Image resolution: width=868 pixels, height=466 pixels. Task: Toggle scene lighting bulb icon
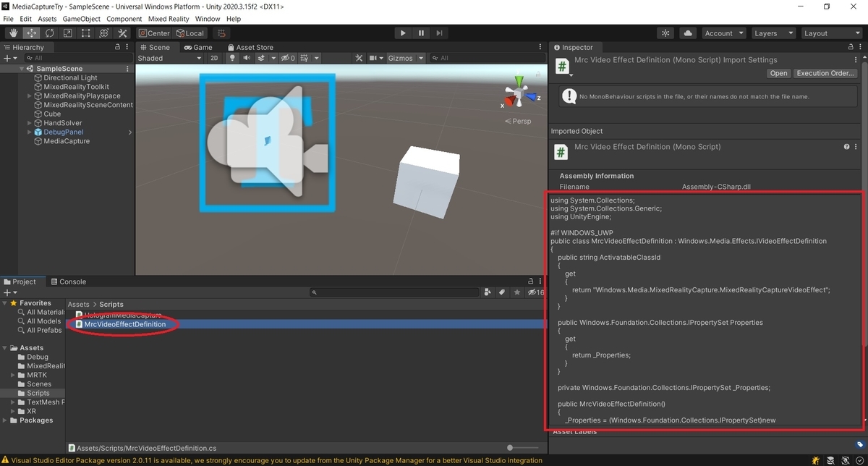(232, 58)
